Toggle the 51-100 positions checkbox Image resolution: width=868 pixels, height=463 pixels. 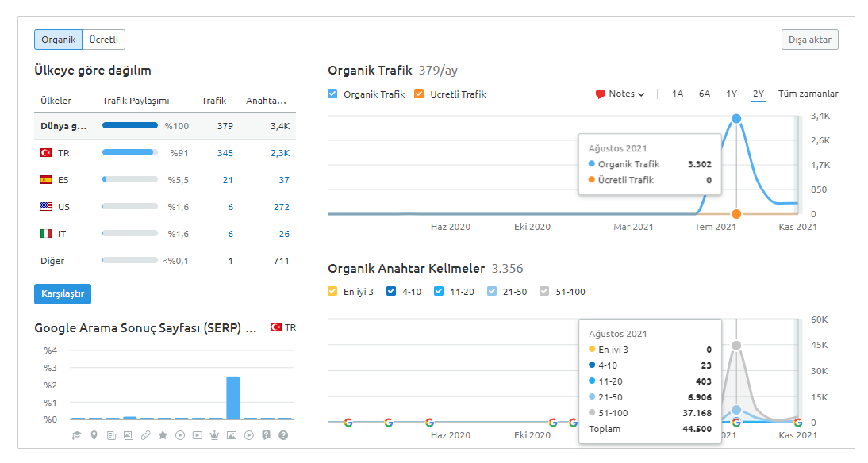coord(545,292)
